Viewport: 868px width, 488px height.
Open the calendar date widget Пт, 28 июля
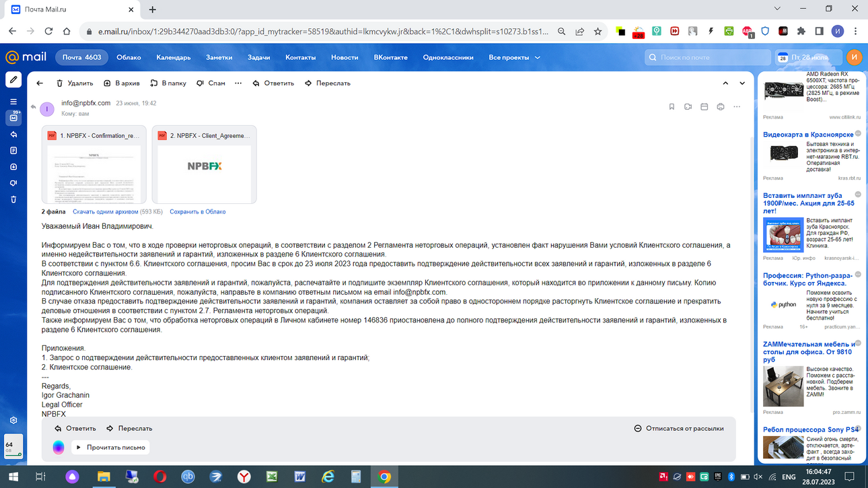tap(807, 58)
